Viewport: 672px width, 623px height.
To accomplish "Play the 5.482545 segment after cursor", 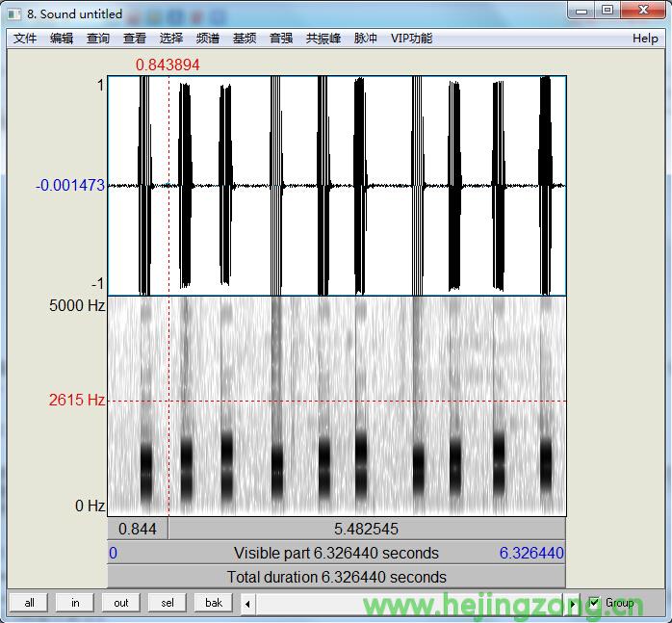I will coord(366,529).
